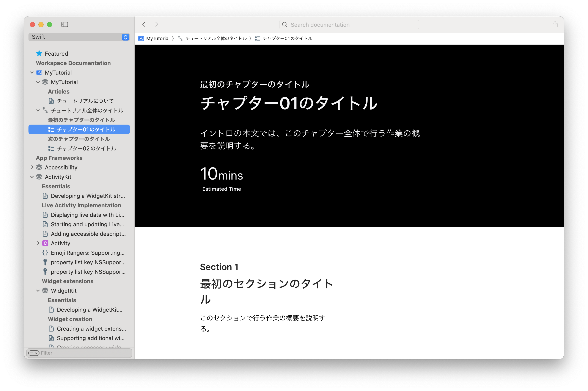Viewport: 588px width, 391px height.
Task: Click the forward navigation arrow
Action: point(157,24)
